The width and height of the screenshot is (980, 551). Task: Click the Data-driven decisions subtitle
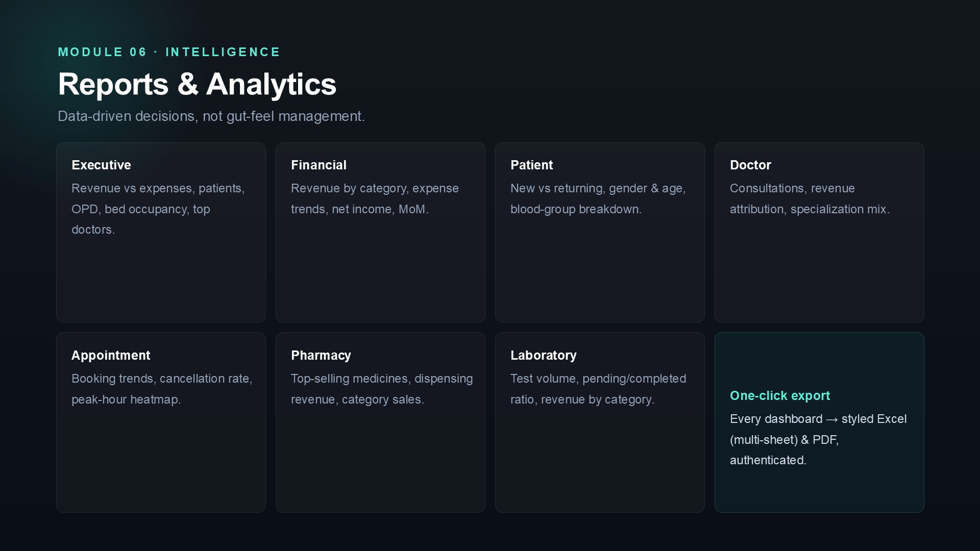click(x=211, y=116)
